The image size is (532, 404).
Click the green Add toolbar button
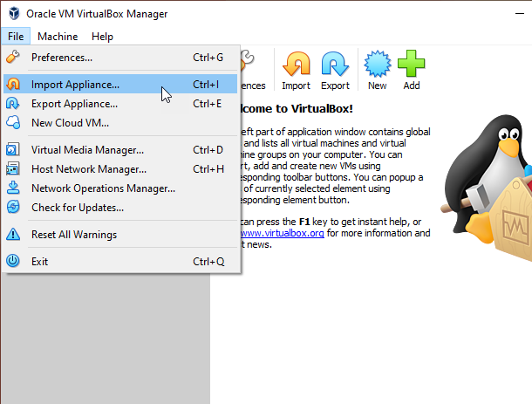pyautogui.click(x=412, y=71)
